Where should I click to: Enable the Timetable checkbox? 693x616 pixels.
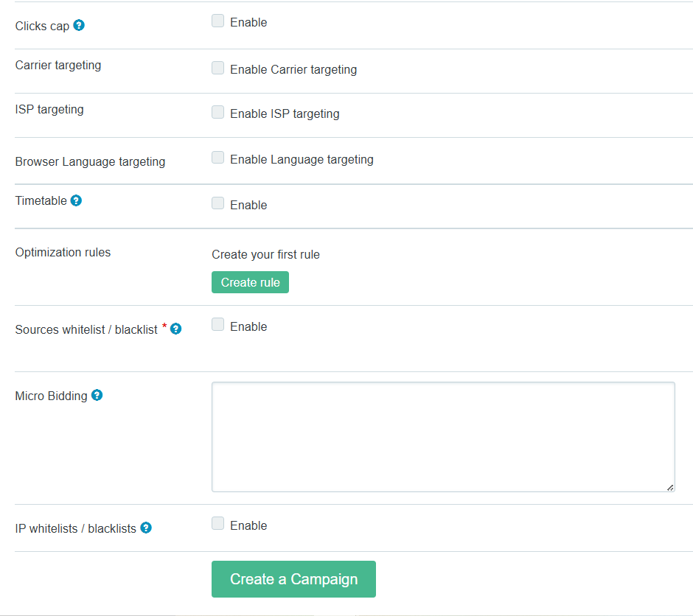point(217,203)
